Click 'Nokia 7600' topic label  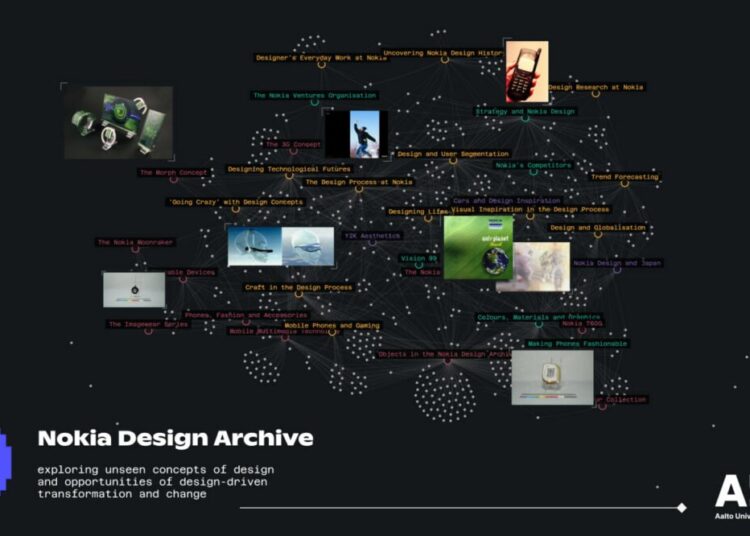tap(582, 324)
